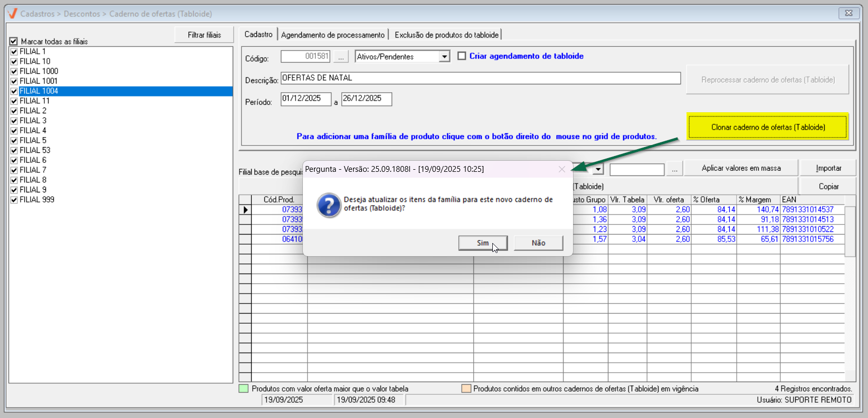Click the ellipsis button beside Código field

pyautogui.click(x=341, y=57)
